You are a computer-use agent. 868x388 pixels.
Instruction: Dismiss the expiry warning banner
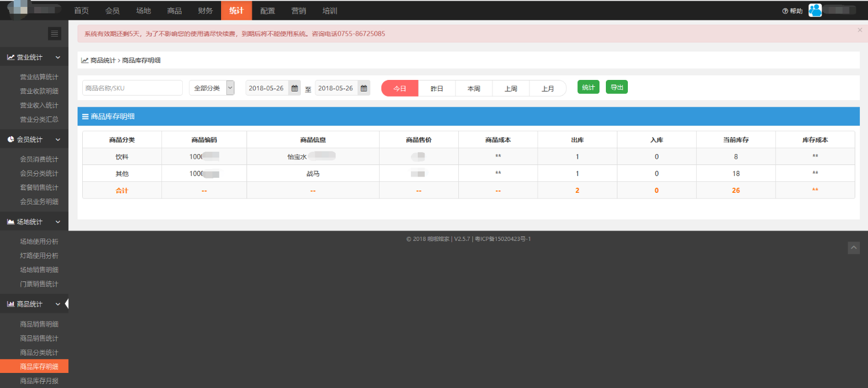(859, 30)
